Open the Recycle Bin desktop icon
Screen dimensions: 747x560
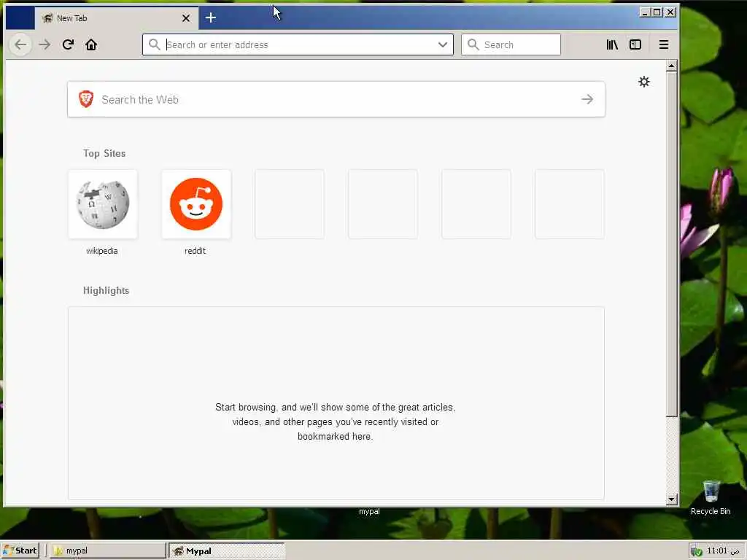711,497
